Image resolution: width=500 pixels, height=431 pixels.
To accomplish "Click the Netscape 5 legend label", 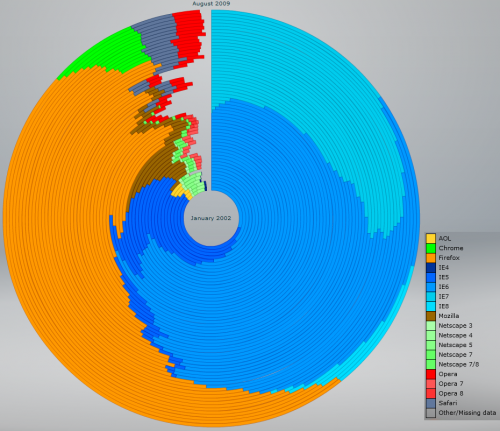I will pos(455,345).
